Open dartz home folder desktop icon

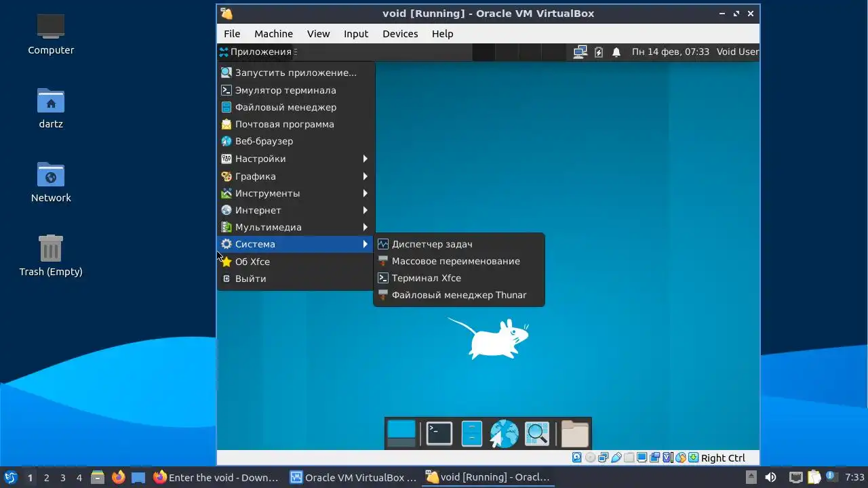51,108
